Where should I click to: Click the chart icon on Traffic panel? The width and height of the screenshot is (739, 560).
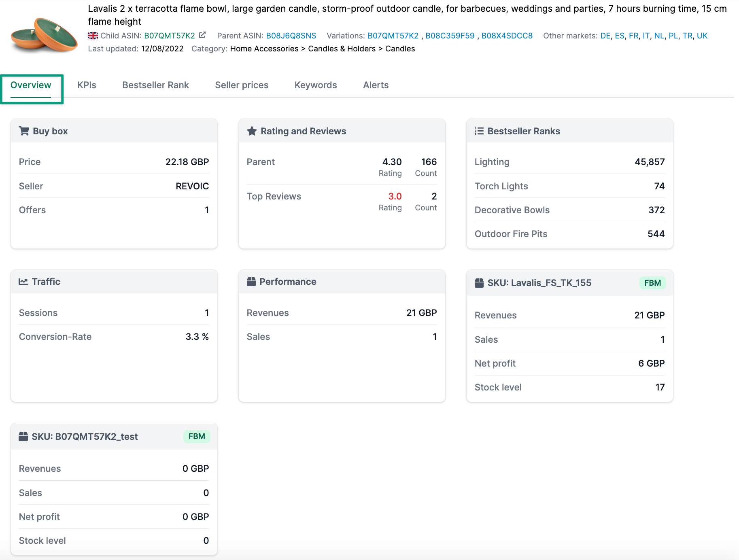pos(23,281)
